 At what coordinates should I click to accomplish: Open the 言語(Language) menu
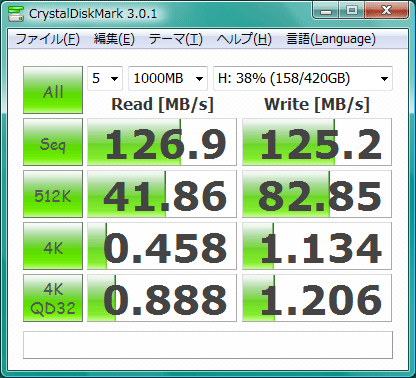pyautogui.click(x=331, y=39)
